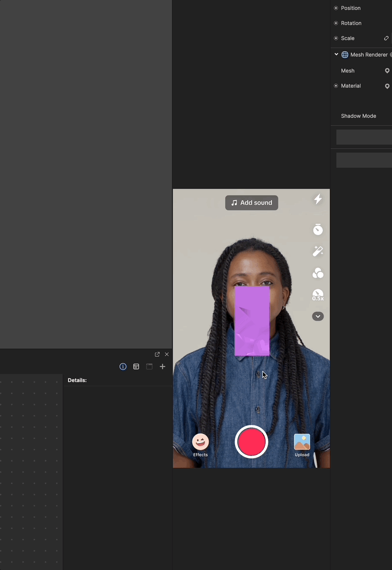Click the Mesh property label

pyautogui.click(x=348, y=71)
